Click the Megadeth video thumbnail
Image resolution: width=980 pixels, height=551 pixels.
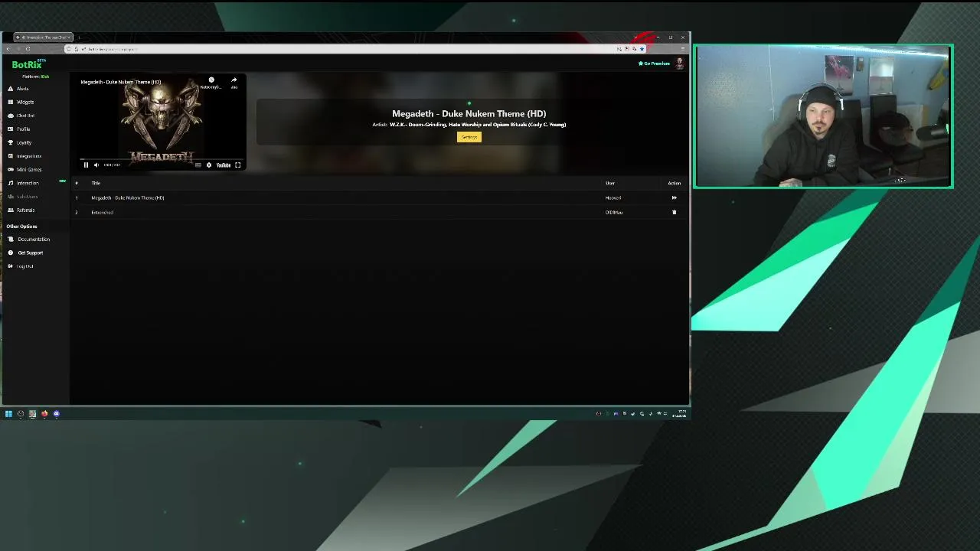[162, 122]
